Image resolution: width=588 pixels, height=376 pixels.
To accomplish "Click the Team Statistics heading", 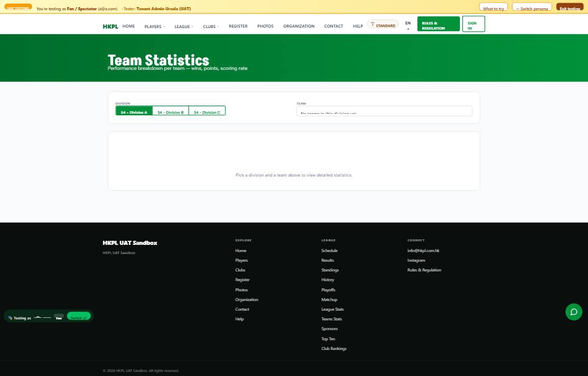I will [x=158, y=60].
